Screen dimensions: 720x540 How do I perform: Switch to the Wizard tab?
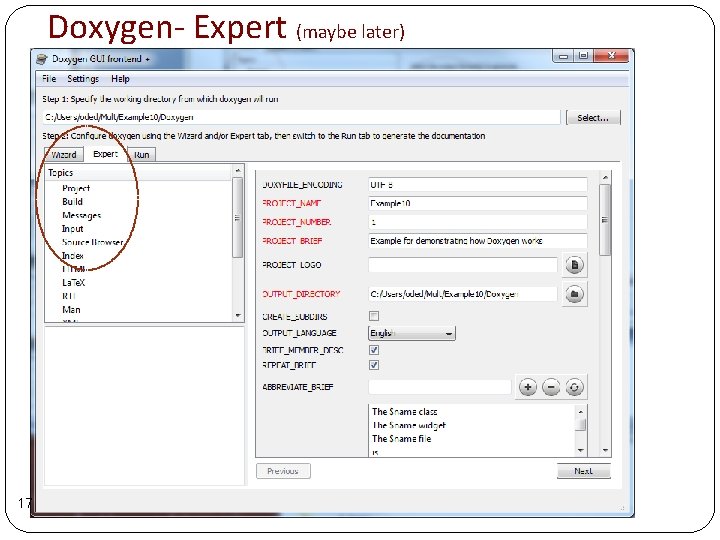64,154
